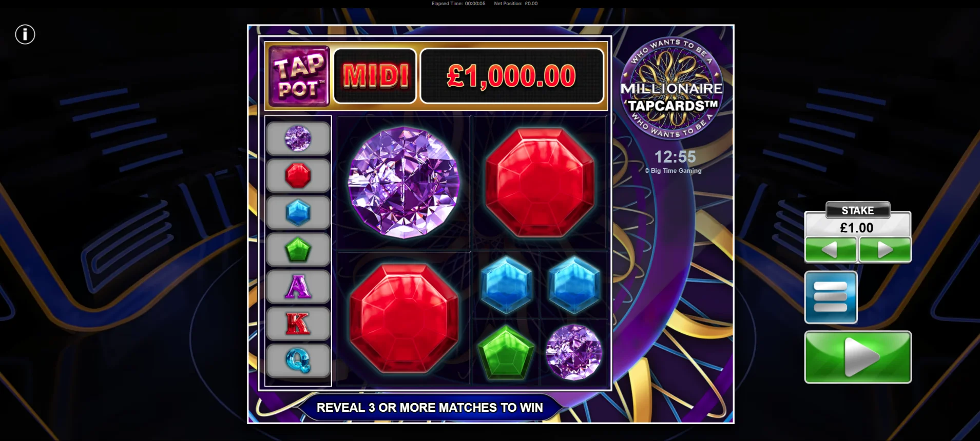980x441 pixels.
Task: Click the MIDI jackpot label
Action: pos(375,76)
